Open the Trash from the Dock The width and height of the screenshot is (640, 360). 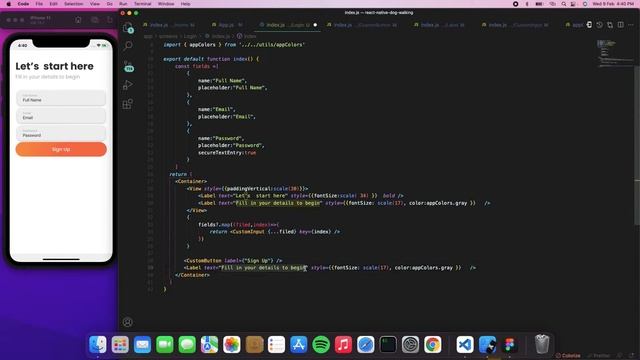[542, 344]
